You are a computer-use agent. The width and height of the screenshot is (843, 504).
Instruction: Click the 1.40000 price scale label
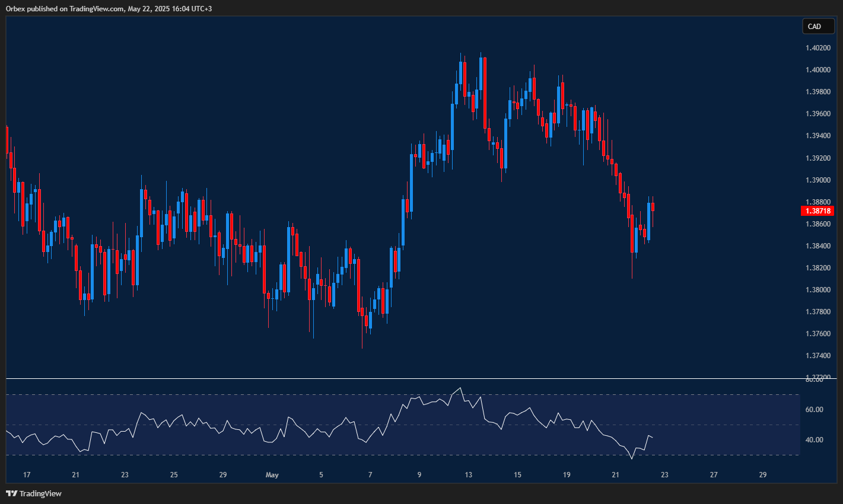(x=817, y=70)
